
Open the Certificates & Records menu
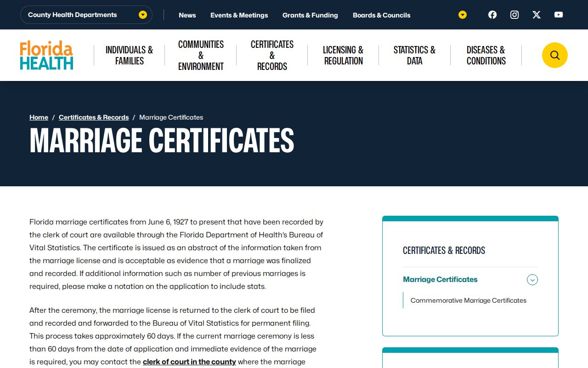point(272,55)
